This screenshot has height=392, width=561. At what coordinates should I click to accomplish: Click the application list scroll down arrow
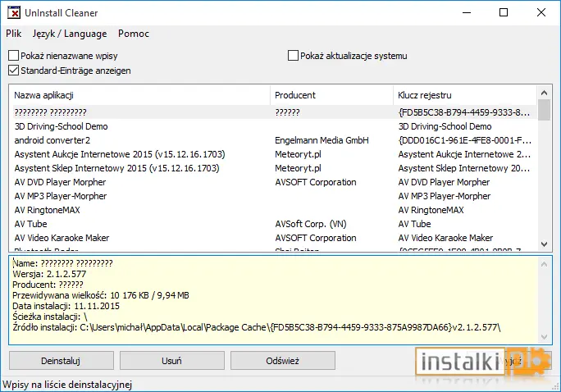pos(544,244)
